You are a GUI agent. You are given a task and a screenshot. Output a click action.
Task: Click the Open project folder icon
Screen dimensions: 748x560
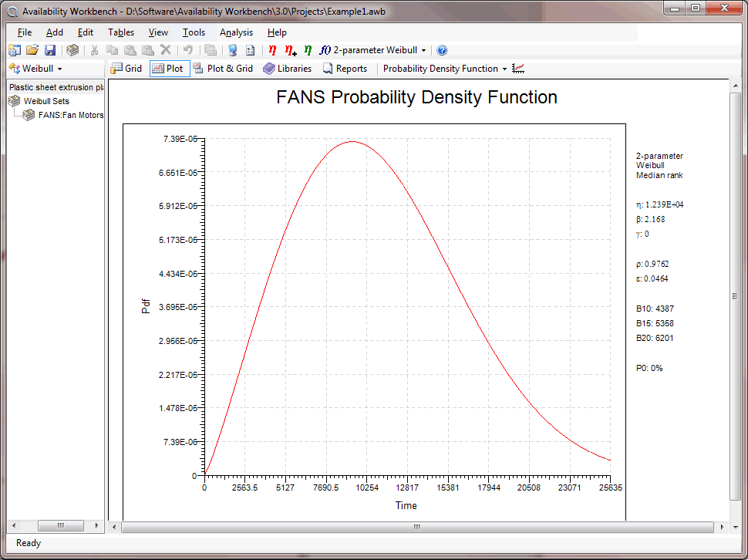pyautogui.click(x=32, y=50)
